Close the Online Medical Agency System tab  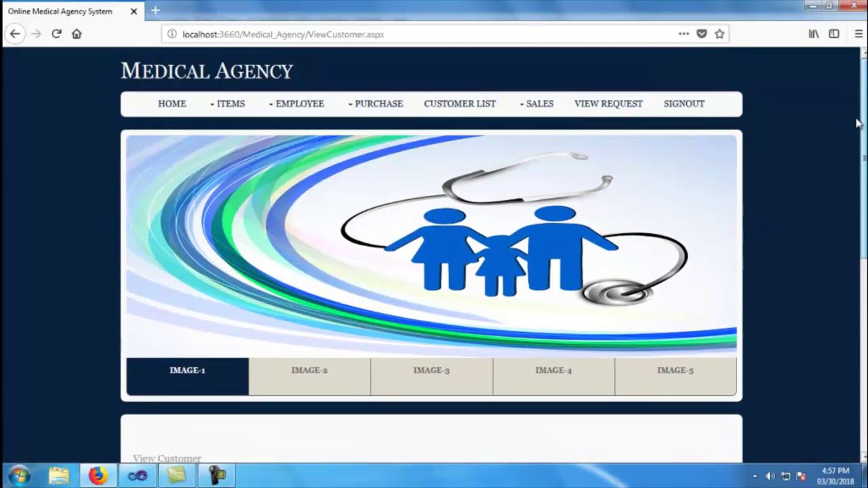[134, 12]
